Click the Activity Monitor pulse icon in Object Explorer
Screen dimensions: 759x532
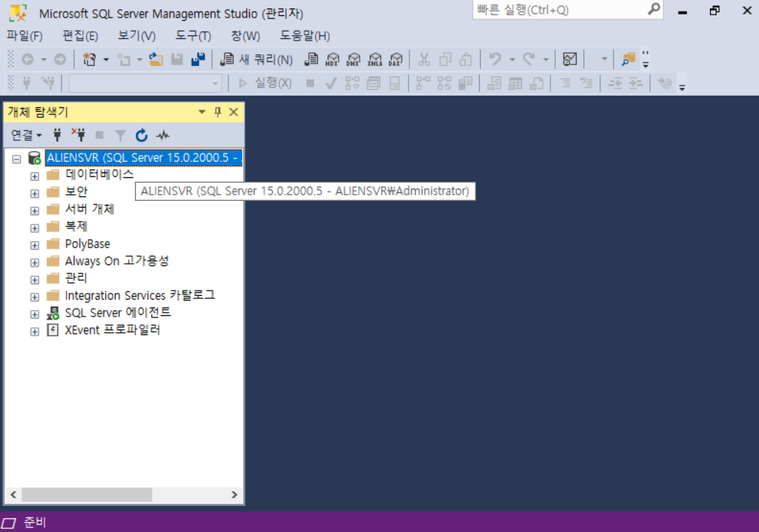[163, 135]
